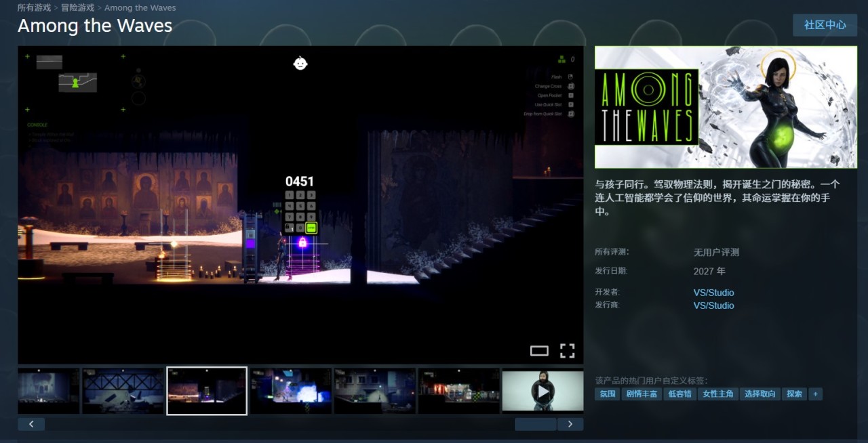The width and height of the screenshot is (868, 443).
Task: Click the thumbnail strip scrollbar handle
Action: point(536,424)
